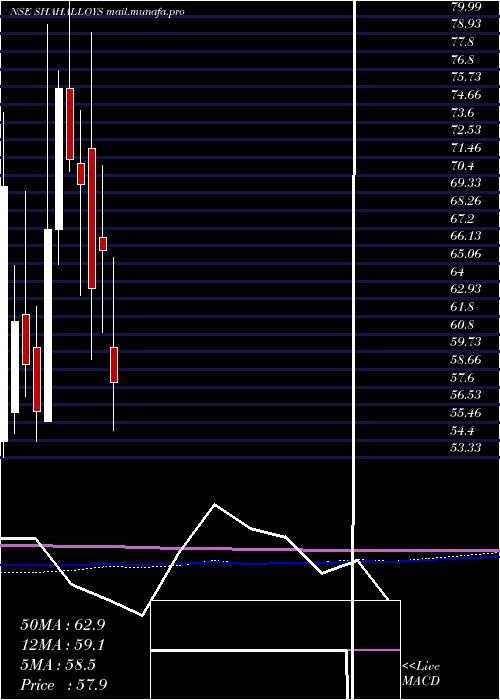Click the 59.73 price axis label
500x700 pixels.
click(x=466, y=342)
